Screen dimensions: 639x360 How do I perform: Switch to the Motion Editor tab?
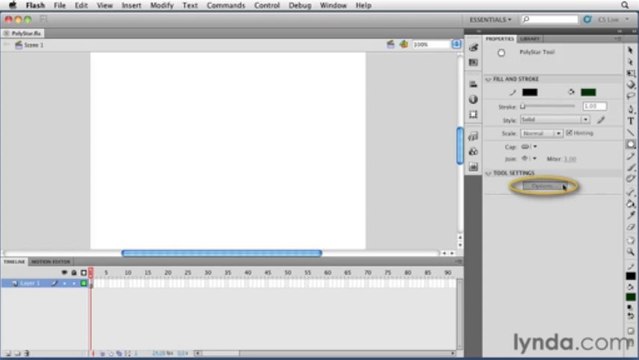tap(51, 262)
